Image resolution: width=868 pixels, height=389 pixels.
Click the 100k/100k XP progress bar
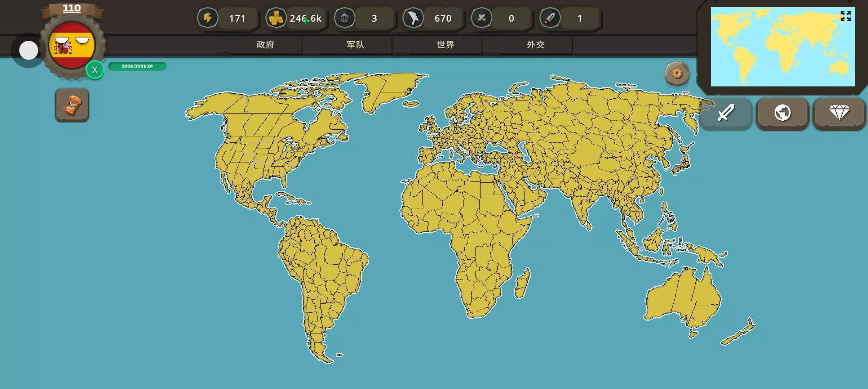[137, 66]
